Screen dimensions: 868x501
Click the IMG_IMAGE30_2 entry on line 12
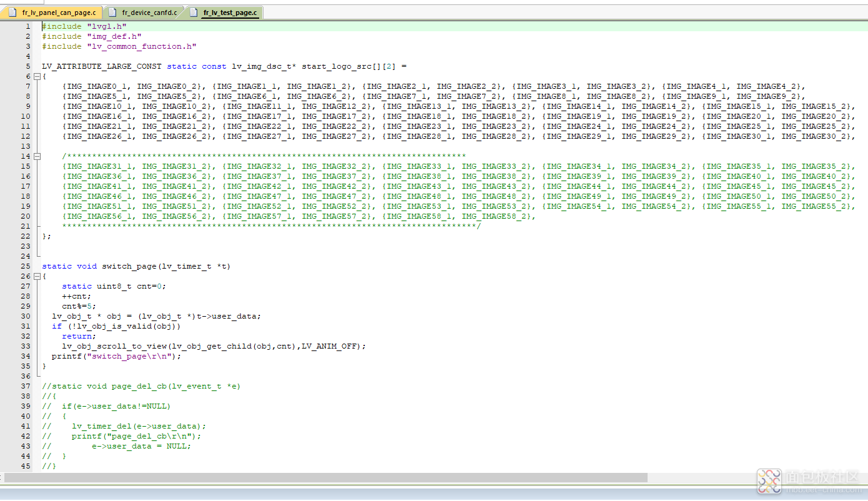[814, 136]
